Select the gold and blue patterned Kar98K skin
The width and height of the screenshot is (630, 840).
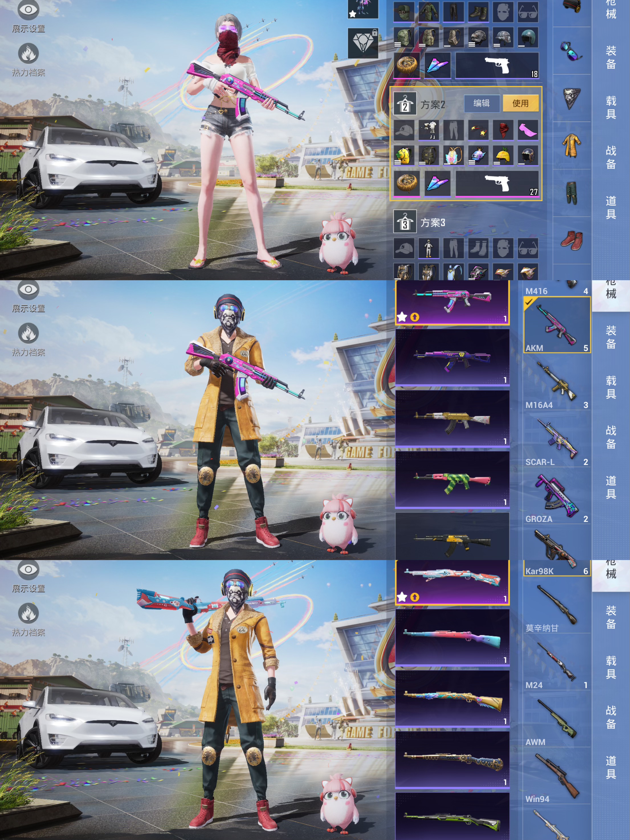click(452, 699)
